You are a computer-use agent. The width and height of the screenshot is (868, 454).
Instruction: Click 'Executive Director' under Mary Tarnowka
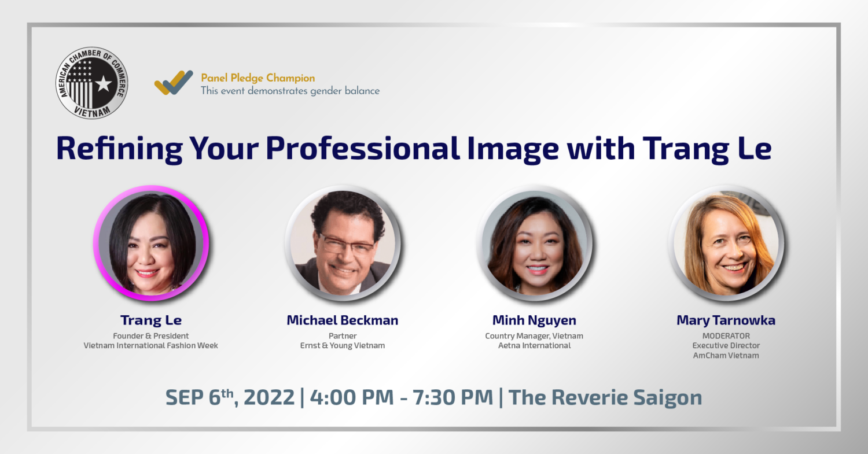726,346
